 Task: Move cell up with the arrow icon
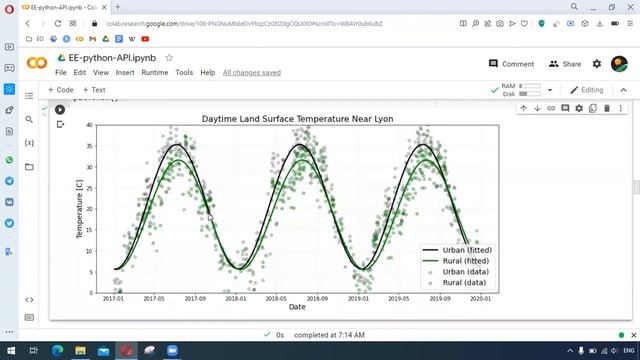(x=523, y=108)
